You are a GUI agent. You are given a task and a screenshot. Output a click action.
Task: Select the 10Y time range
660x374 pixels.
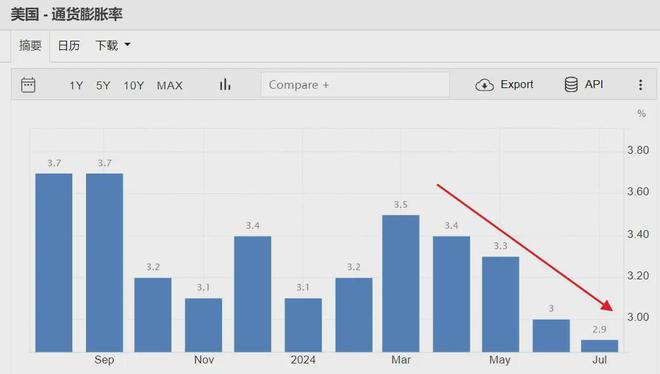[x=133, y=86]
